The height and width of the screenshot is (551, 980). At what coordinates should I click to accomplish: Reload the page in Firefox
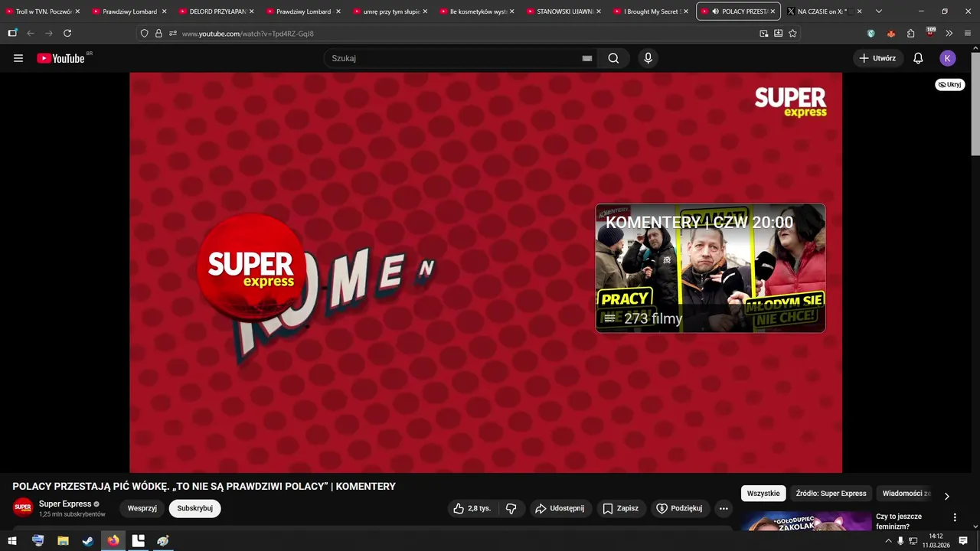point(67,33)
